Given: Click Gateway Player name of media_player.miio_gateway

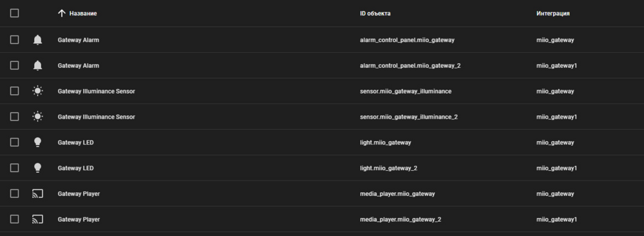Looking at the screenshot, I should pyautogui.click(x=79, y=193).
